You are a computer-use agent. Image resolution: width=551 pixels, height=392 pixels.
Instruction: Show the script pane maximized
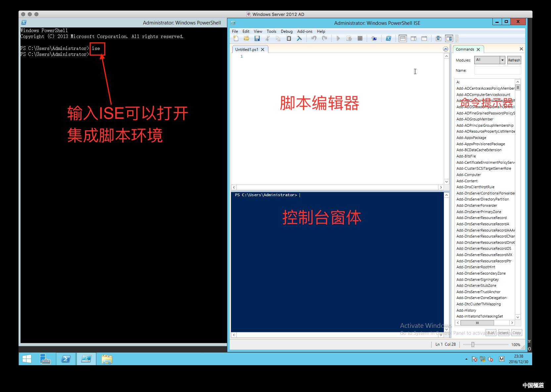(x=424, y=38)
